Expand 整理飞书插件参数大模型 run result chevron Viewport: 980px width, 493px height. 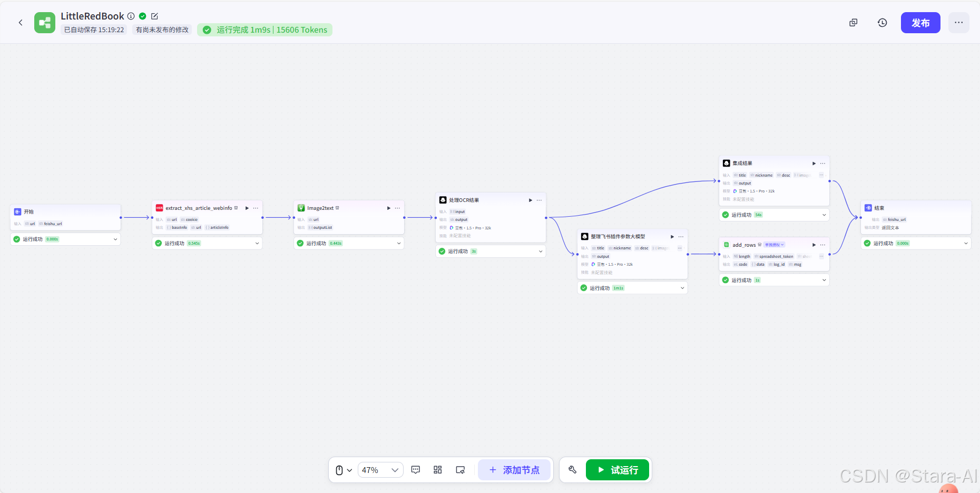point(682,288)
